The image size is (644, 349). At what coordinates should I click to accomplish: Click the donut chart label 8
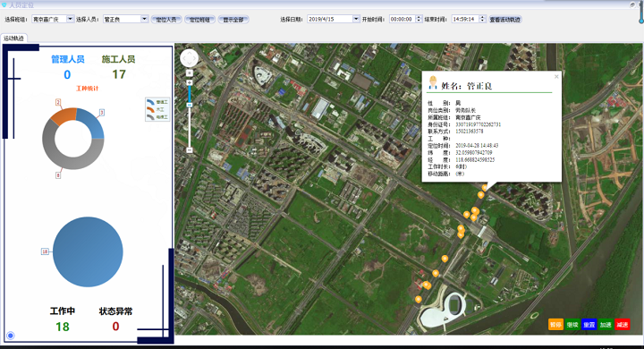tap(58, 175)
